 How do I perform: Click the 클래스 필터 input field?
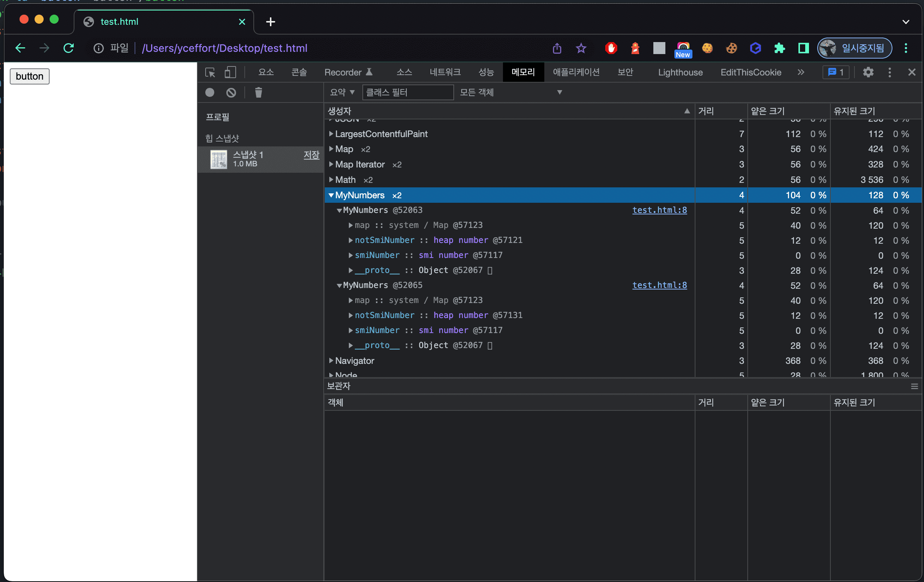[408, 92]
